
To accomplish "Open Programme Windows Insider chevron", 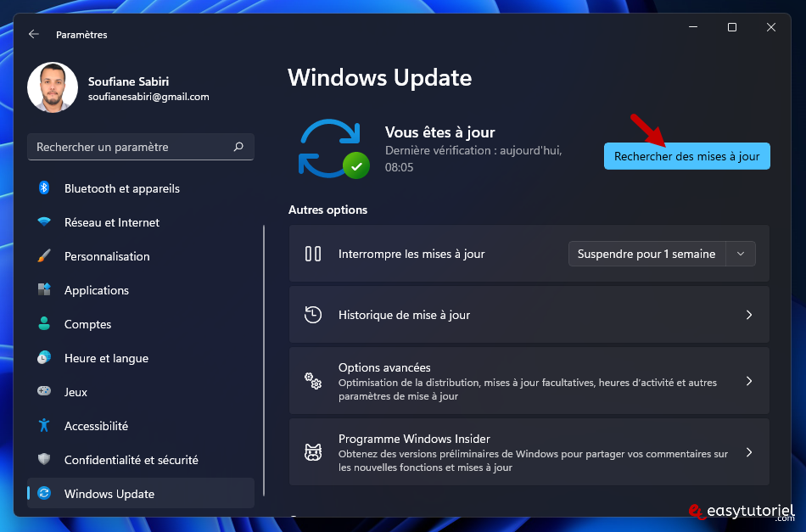I will pos(749,452).
